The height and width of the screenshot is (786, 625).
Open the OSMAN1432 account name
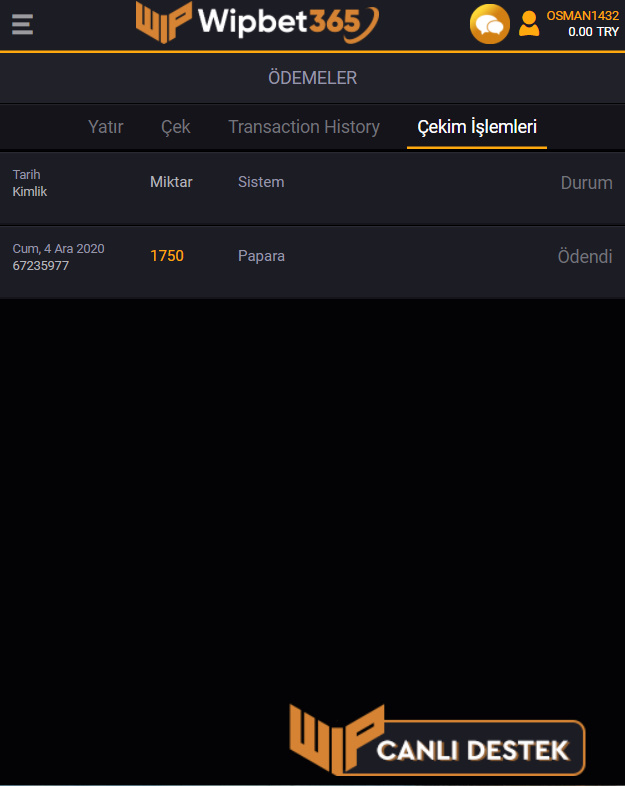click(582, 15)
